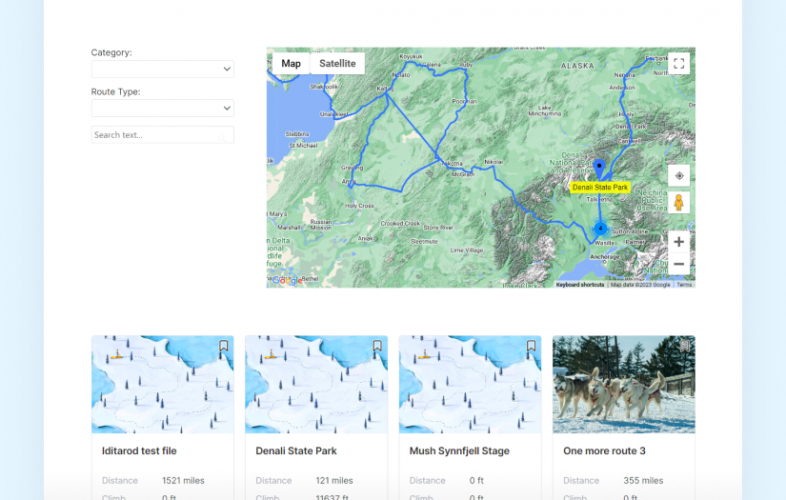Select the Street View pegman
This screenshot has height=500, width=786.
click(679, 203)
